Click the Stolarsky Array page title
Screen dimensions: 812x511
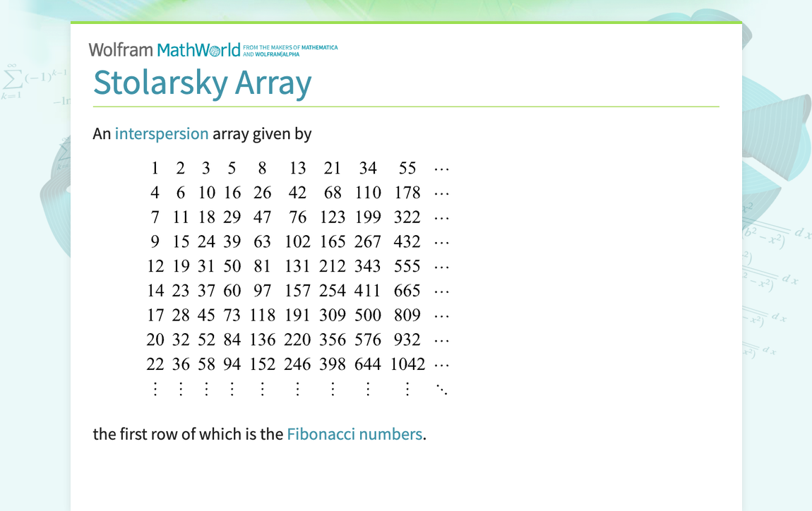(202, 83)
